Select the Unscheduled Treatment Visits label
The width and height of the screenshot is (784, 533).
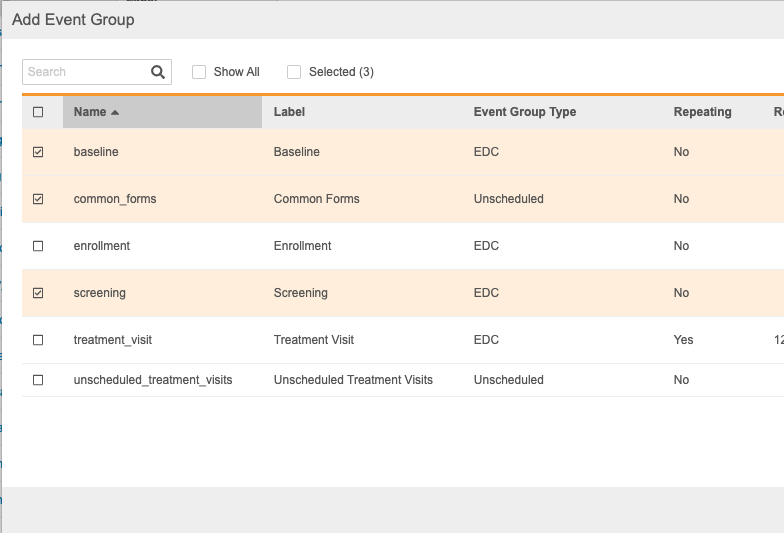click(x=353, y=380)
